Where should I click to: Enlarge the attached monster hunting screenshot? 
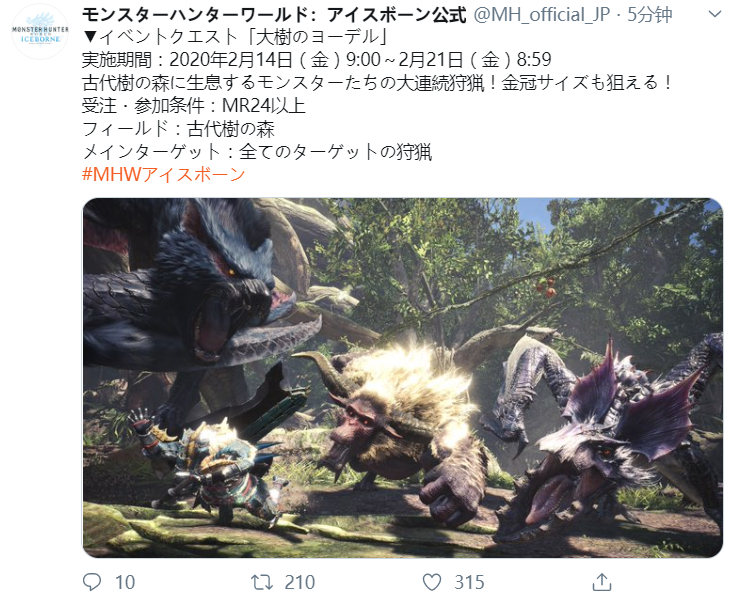pyautogui.click(x=402, y=377)
